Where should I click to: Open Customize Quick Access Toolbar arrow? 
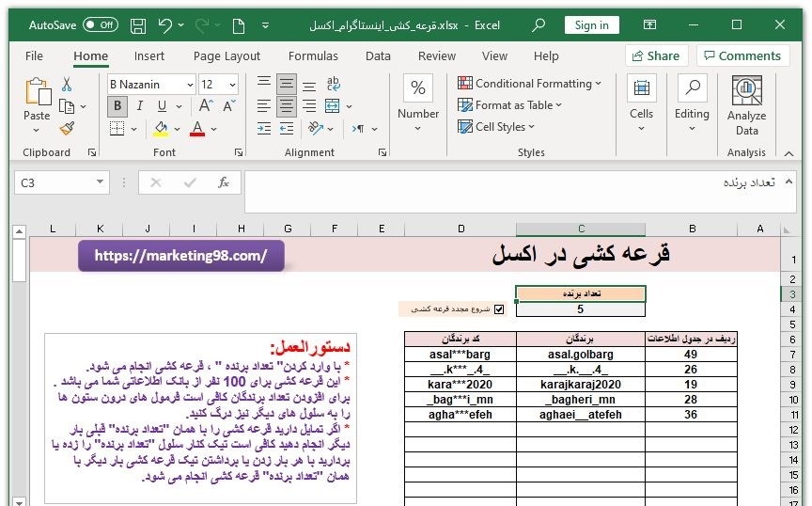tap(265, 25)
